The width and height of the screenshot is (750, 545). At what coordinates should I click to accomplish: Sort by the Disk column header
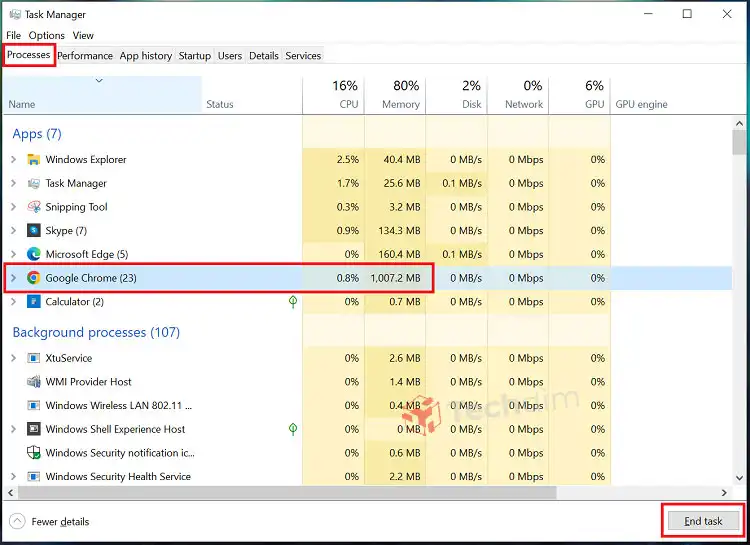(456, 95)
